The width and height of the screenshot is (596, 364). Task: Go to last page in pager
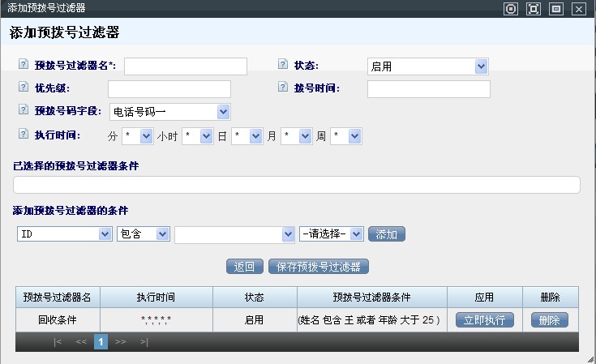tap(144, 342)
